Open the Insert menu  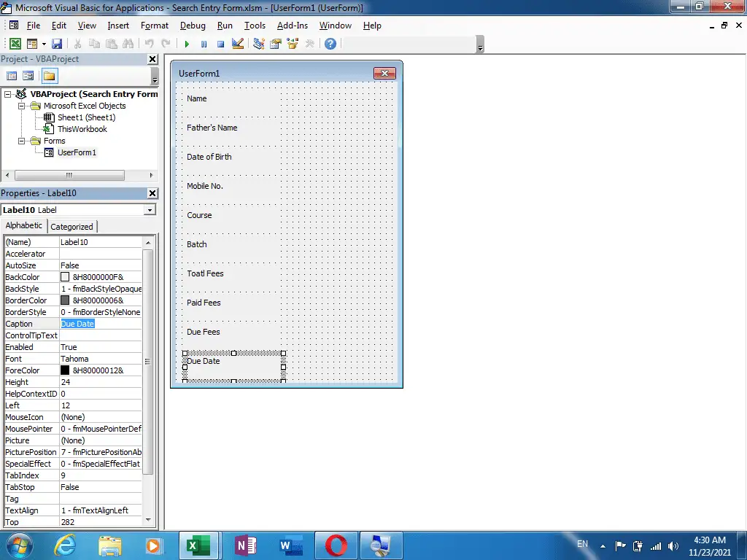(118, 26)
